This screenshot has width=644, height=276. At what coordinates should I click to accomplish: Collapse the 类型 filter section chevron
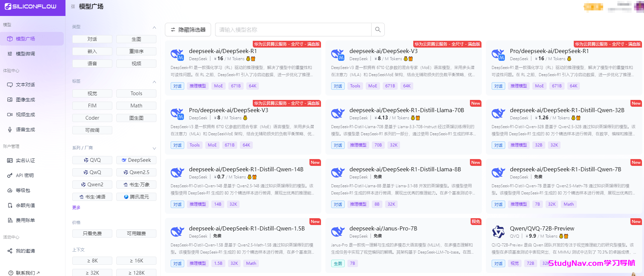point(154,28)
